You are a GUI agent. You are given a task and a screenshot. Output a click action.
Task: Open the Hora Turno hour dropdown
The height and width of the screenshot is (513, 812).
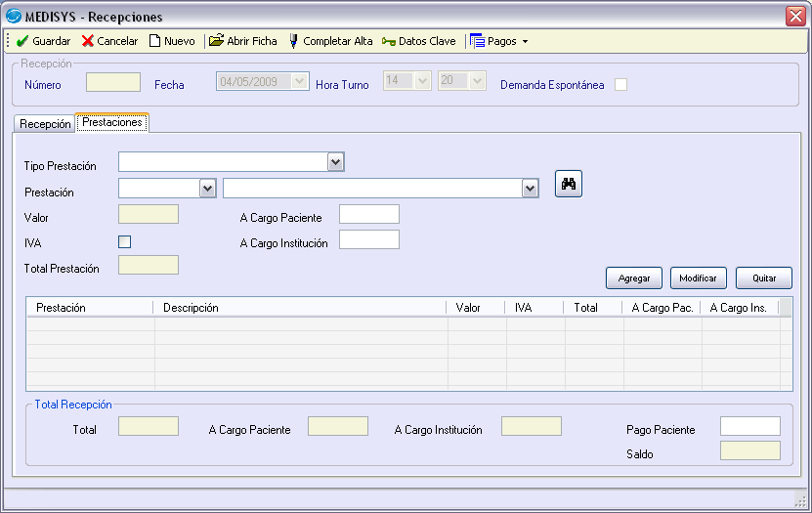(x=422, y=81)
